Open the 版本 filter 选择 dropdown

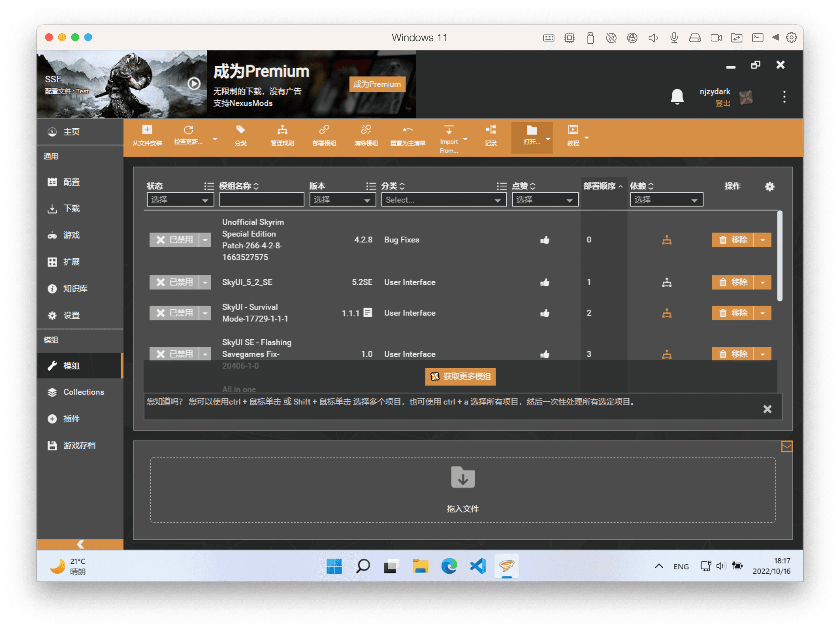pyautogui.click(x=343, y=200)
